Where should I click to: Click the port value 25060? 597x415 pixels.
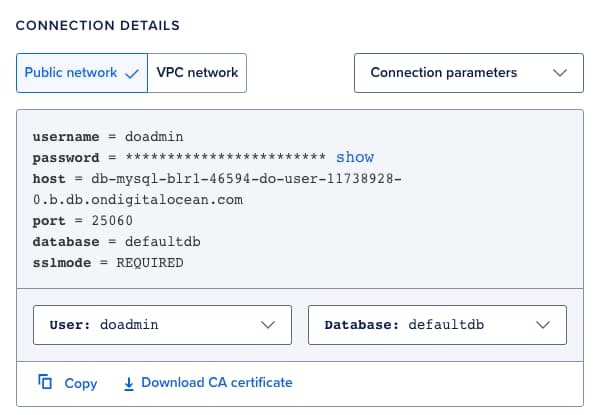(x=112, y=220)
